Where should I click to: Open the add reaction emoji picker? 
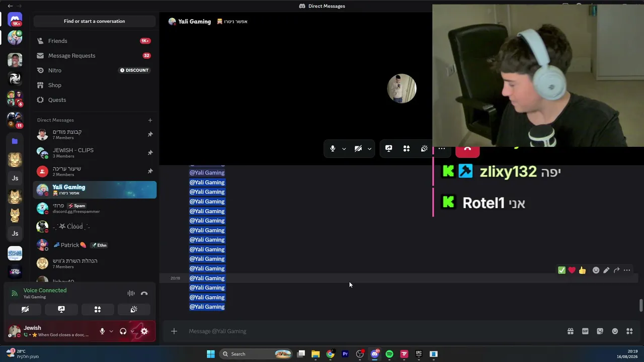[x=596, y=270]
